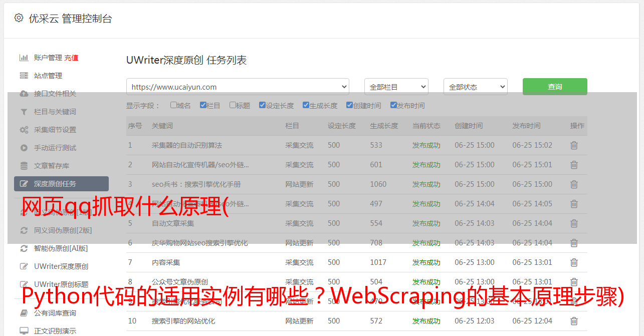This screenshot has height=336, width=644.
Task: Click the server icon next to 站点管理
Action: [24, 76]
